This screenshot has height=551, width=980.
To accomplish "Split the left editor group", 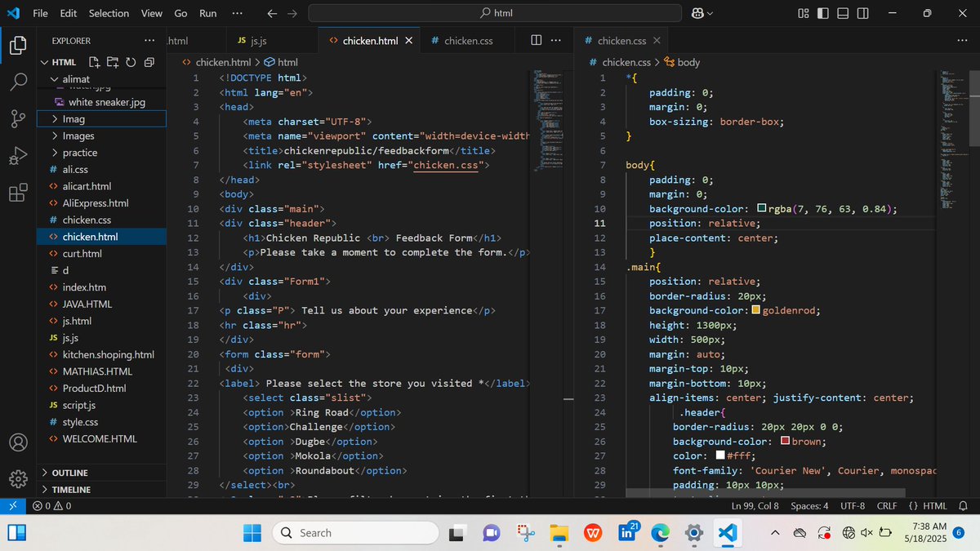I will point(536,40).
